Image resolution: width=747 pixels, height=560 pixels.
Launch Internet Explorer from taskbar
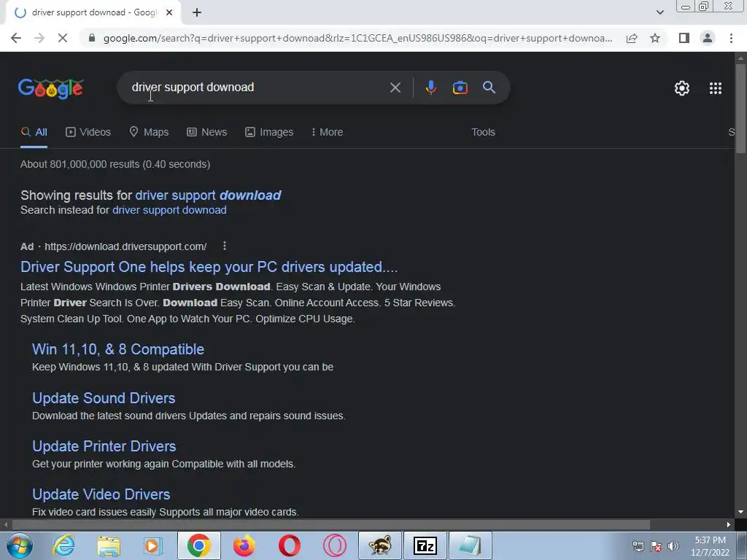64,545
